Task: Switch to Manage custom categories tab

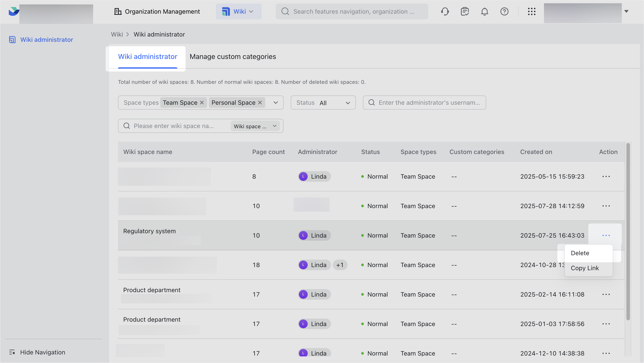Action: [232, 57]
